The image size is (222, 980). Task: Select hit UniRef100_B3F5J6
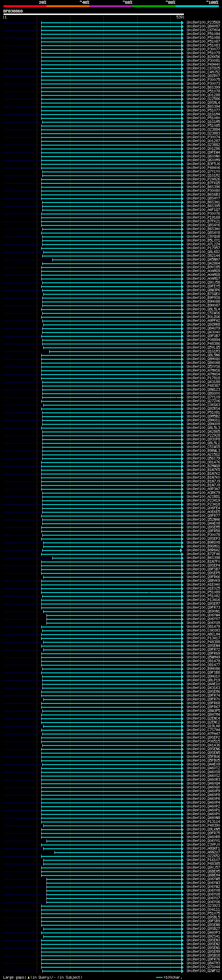203,164
